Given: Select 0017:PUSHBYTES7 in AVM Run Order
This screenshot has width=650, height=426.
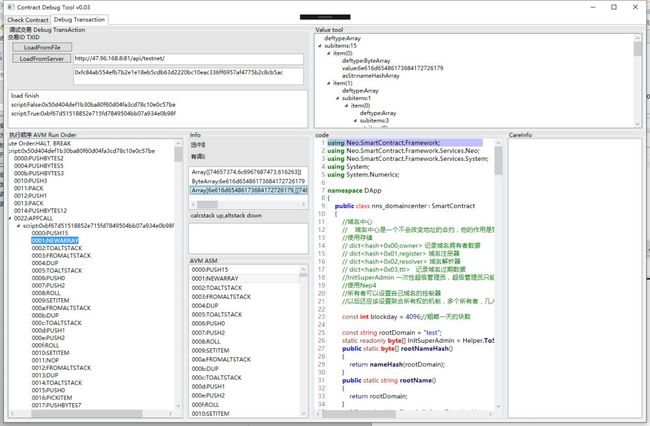Looking at the screenshot, I should [x=56, y=405].
